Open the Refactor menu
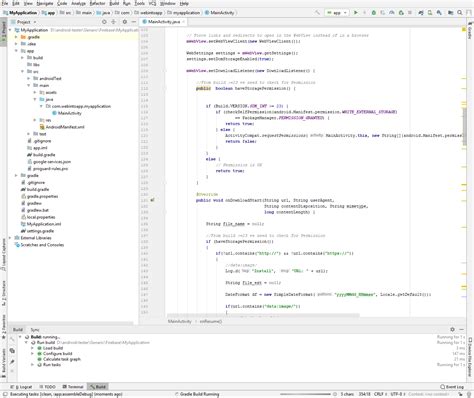Screen dimensions: 474x398 97,3
